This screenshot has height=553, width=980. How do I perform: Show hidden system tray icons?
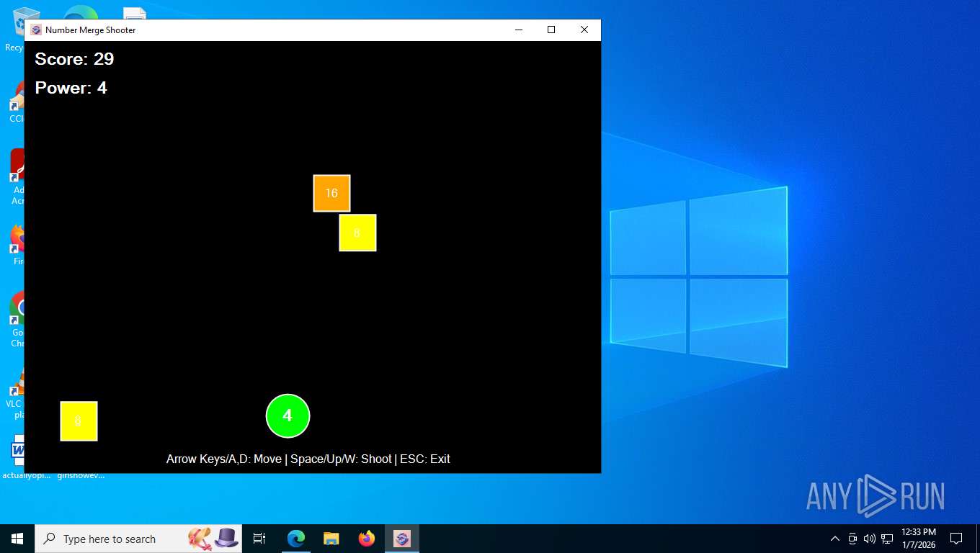tap(835, 539)
